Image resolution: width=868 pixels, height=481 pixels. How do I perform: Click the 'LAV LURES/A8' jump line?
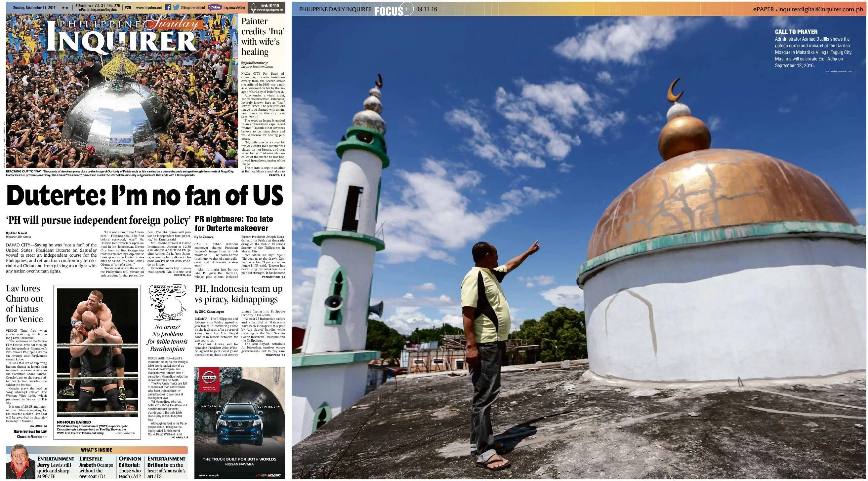(38, 426)
